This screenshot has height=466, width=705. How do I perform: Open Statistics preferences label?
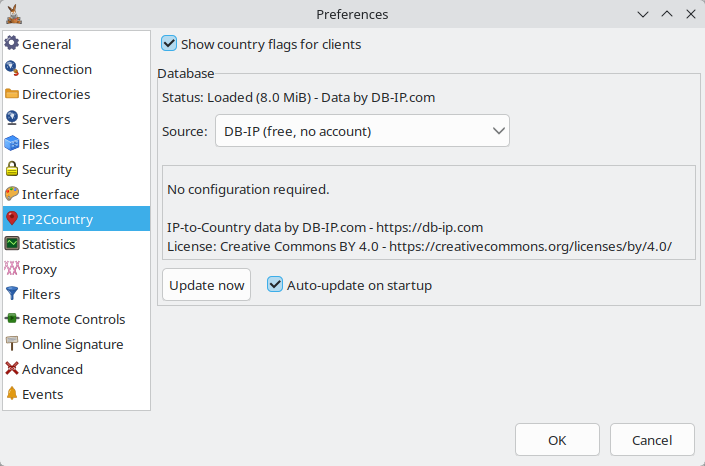pyautogui.click(x=49, y=244)
